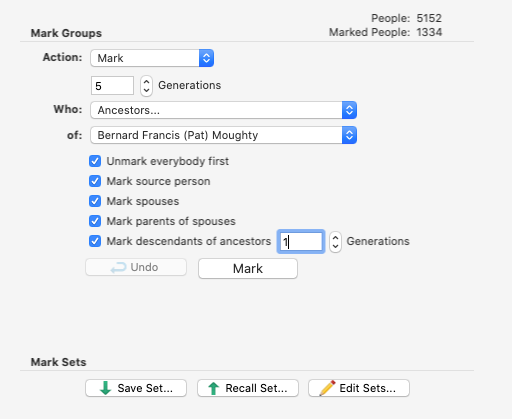The width and height of the screenshot is (512, 419).
Task: Click the Mark Sets heading
Action: coord(58,362)
